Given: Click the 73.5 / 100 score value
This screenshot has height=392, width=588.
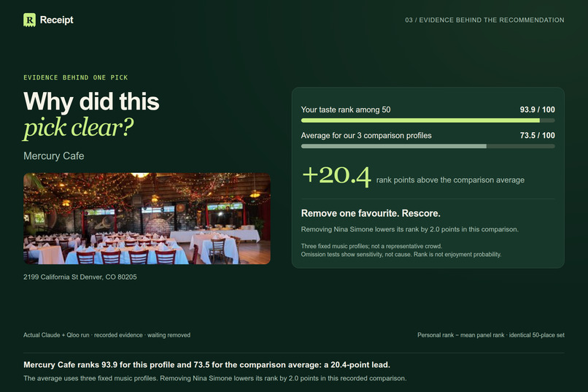Looking at the screenshot, I should click(537, 136).
